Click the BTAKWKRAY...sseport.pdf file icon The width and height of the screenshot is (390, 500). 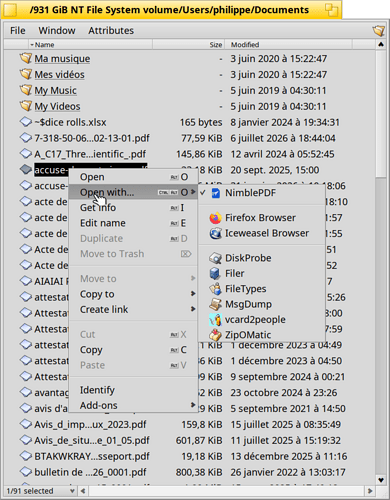coord(26,456)
